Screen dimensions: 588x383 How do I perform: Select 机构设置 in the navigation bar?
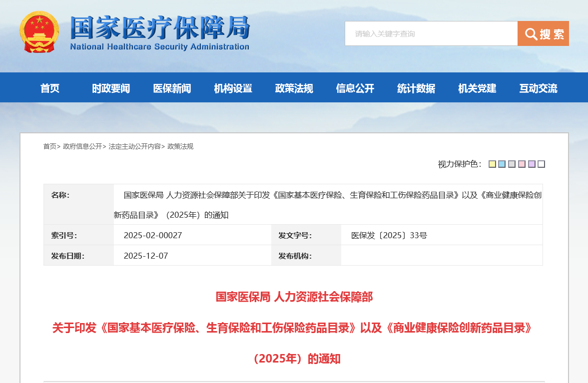click(233, 88)
